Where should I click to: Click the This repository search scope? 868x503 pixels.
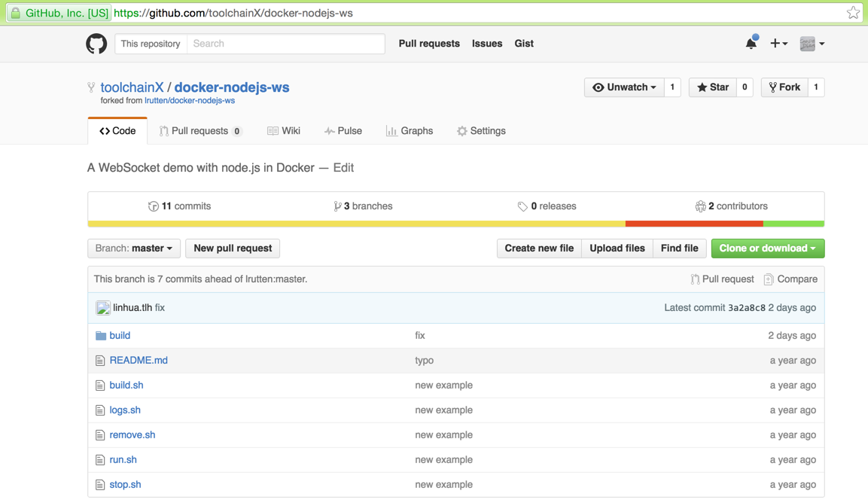(151, 43)
